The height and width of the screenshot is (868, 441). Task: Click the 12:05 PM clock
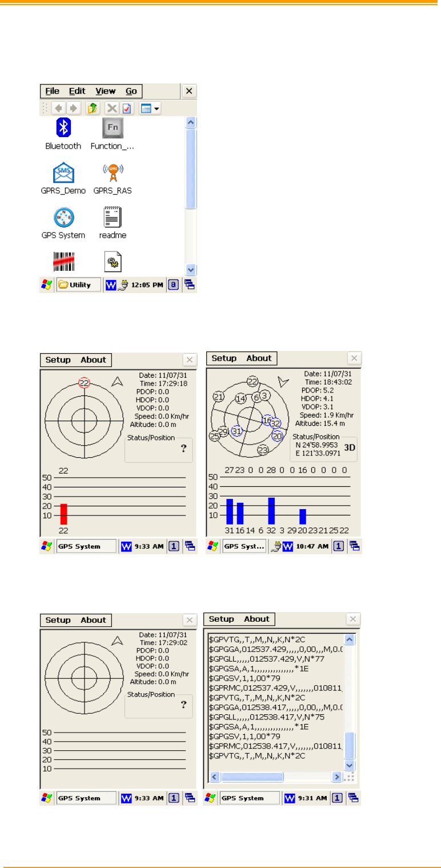tap(147, 285)
